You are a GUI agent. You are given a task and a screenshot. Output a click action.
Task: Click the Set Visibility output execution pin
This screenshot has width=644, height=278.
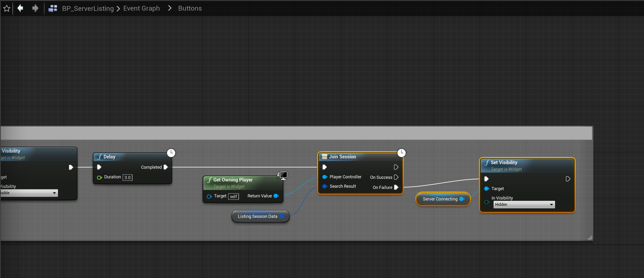[x=568, y=179]
